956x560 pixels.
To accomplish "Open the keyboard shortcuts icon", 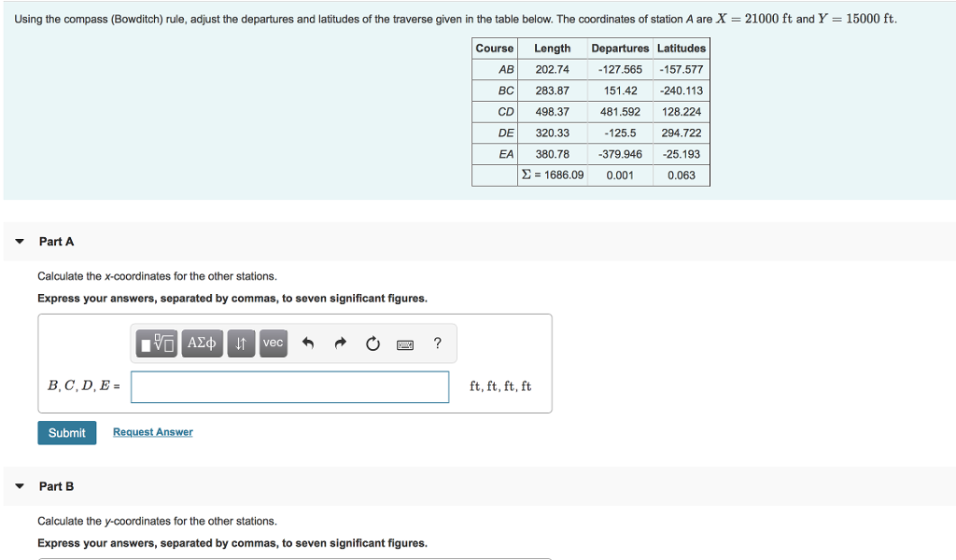I will (404, 343).
